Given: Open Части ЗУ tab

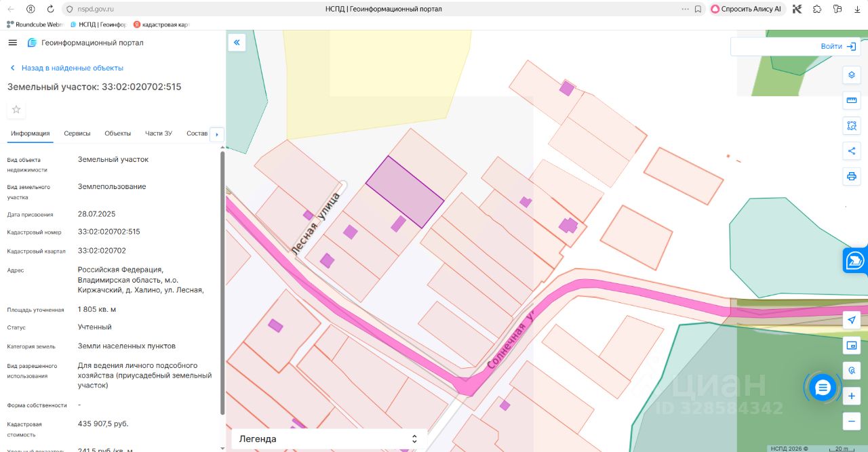Looking at the screenshot, I should pyautogui.click(x=158, y=133).
